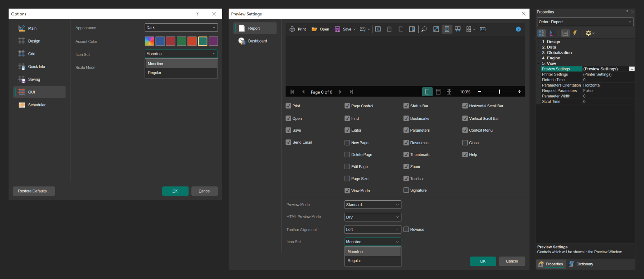Click the Resources pages icon in the preview toolbar
This screenshot has width=644, height=279.
[401, 29]
